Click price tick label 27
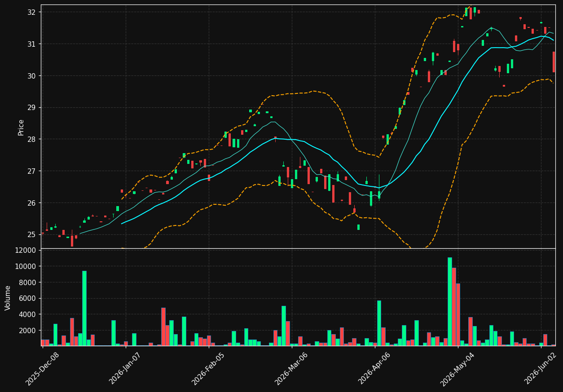The height and width of the screenshot is (392, 563). click(31, 171)
